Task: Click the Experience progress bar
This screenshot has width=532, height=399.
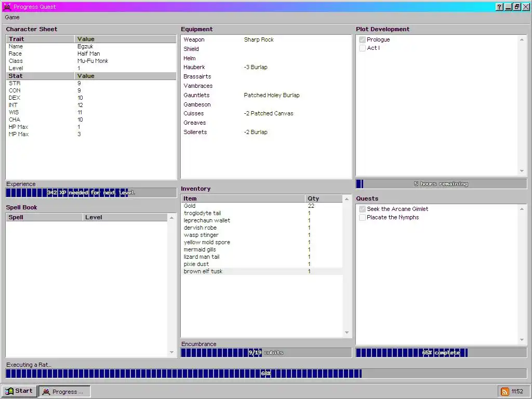Action: 91,193
